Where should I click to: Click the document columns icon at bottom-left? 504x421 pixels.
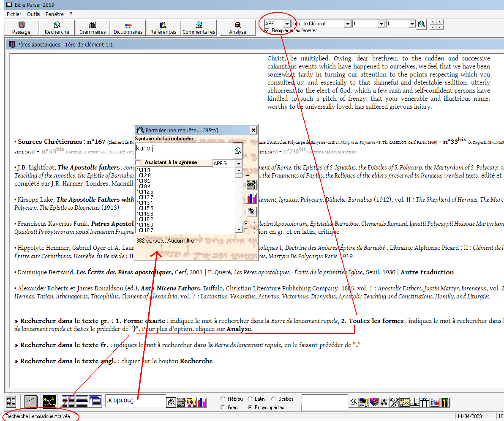11,402
